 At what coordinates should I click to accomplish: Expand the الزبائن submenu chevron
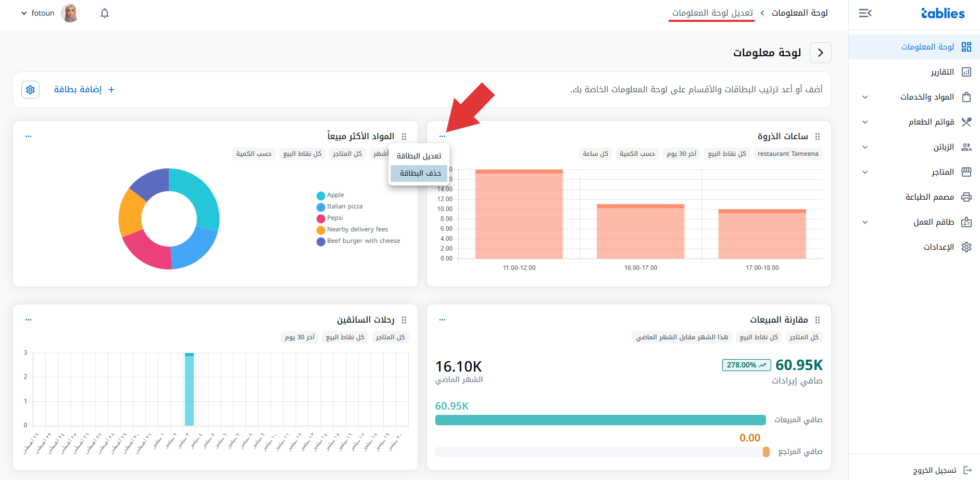[865, 147]
